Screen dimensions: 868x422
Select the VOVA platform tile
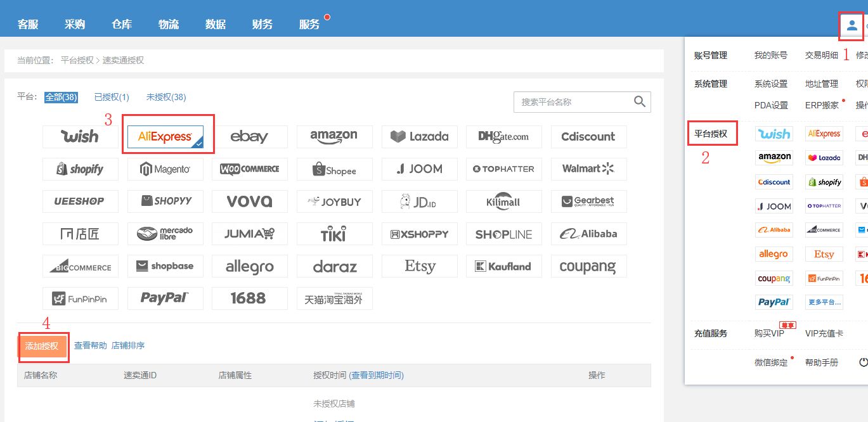point(250,201)
